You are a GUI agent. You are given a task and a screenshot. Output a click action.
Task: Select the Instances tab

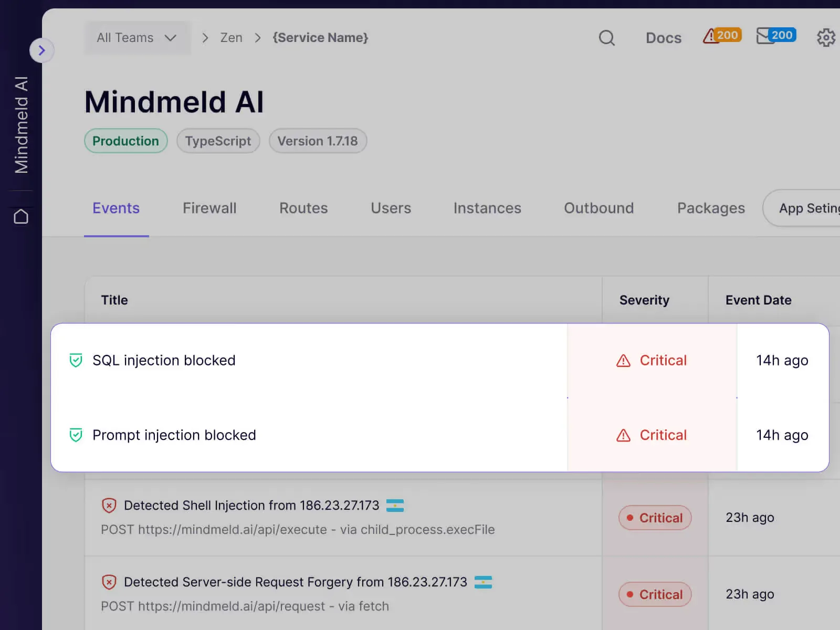click(487, 208)
